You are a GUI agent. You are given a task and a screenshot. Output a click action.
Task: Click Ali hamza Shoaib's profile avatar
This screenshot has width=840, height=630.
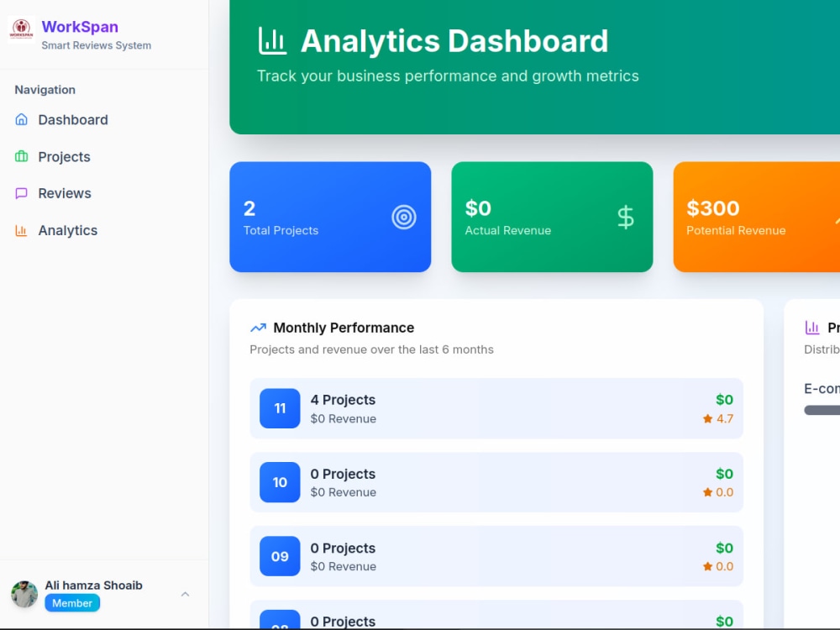24,594
